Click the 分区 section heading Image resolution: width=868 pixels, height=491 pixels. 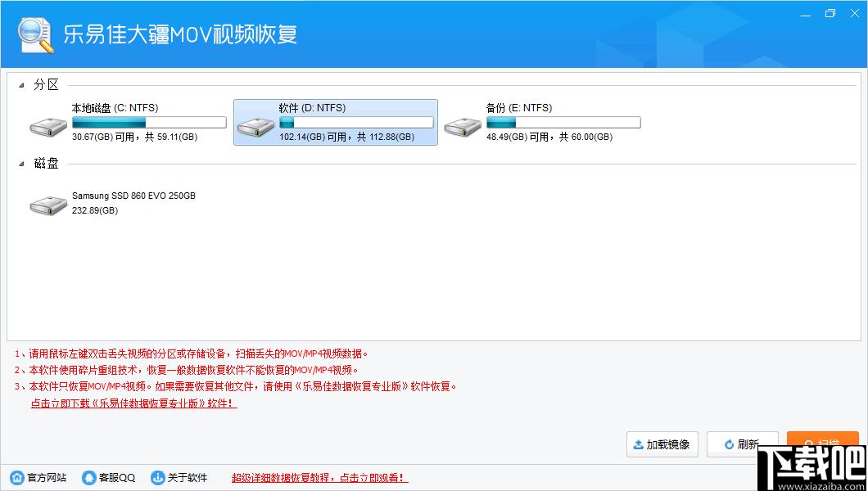click(46, 84)
